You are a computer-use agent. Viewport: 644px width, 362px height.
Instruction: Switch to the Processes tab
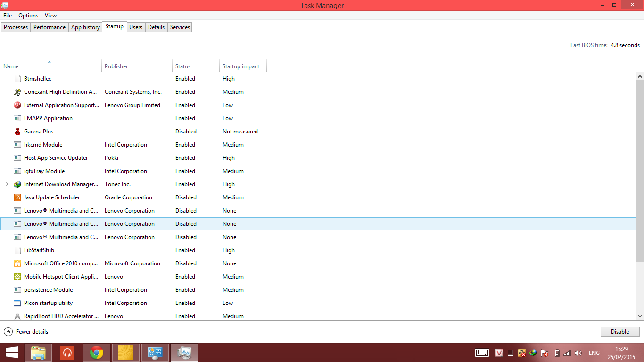point(16,27)
